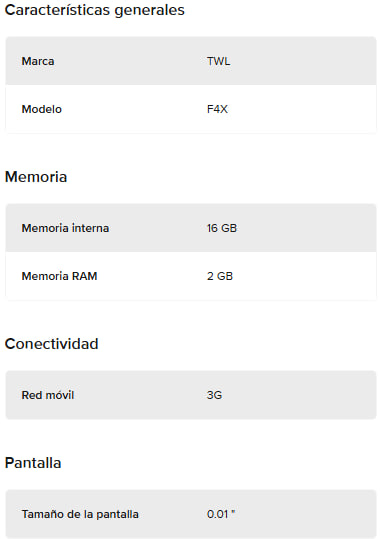Click the Conectividad section heading
The height and width of the screenshot is (539, 380).
(x=52, y=344)
